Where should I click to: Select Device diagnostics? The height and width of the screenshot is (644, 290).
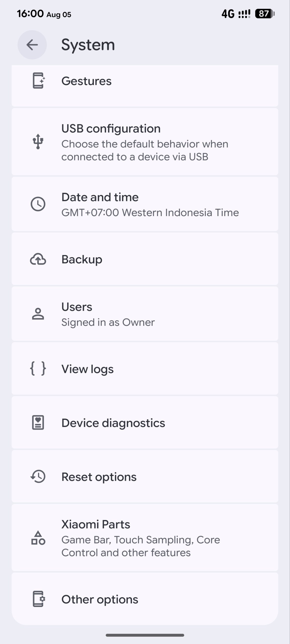tap(145, 422)
